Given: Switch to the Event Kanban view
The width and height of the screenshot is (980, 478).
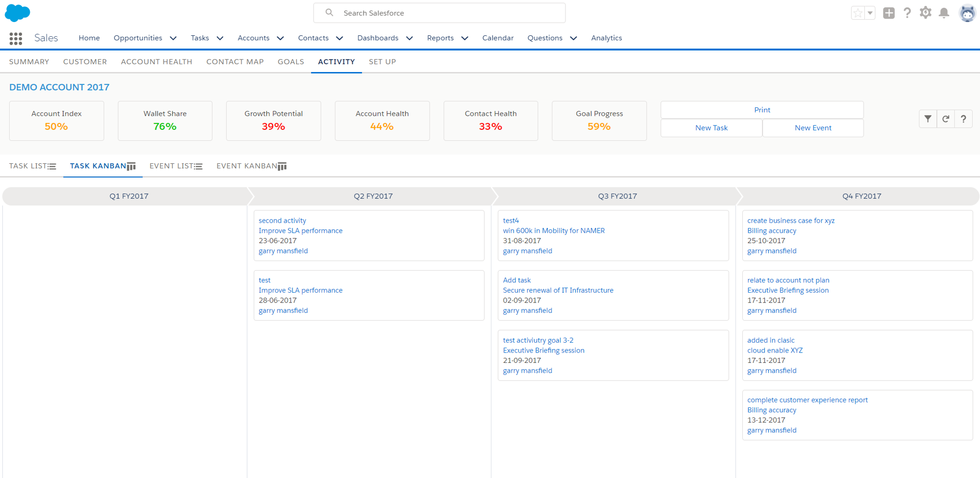Looking at the screenshot, I should pos(251,166).
